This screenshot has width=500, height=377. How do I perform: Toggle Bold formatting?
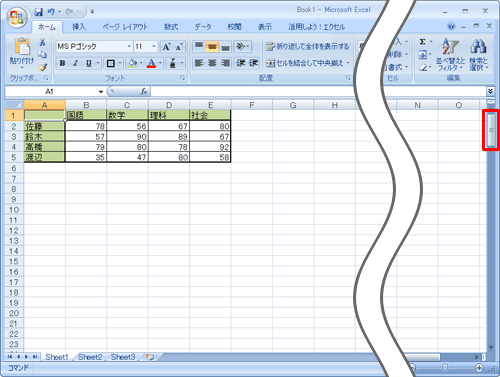pos(62,63)
